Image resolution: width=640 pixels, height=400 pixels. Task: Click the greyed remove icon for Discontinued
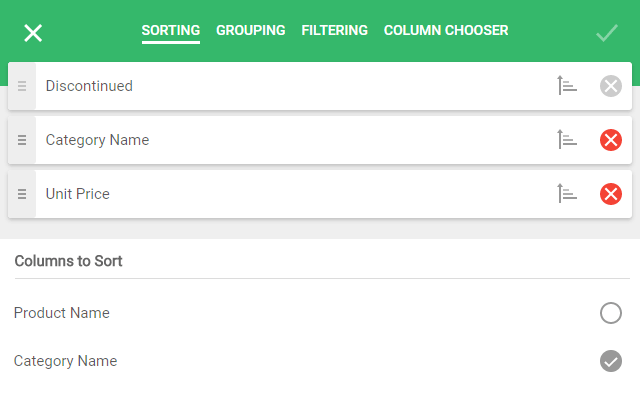(x=611, y=86)
